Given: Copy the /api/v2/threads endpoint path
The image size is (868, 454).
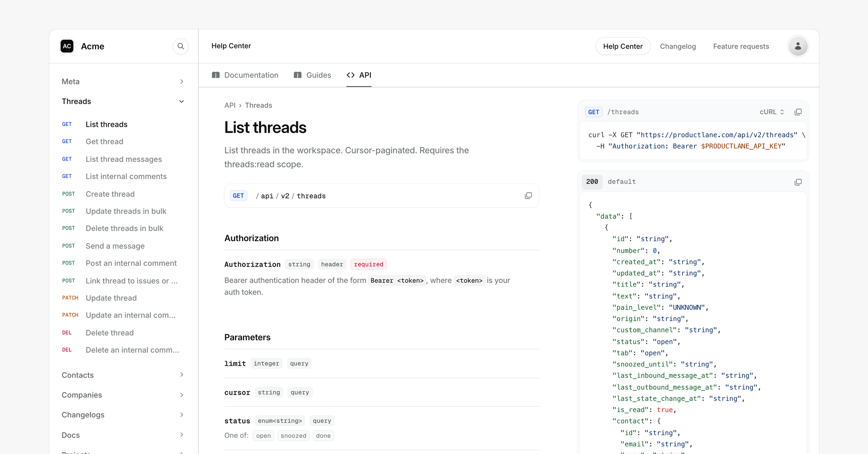Looking at the screenshot, I should pos(528,196).
